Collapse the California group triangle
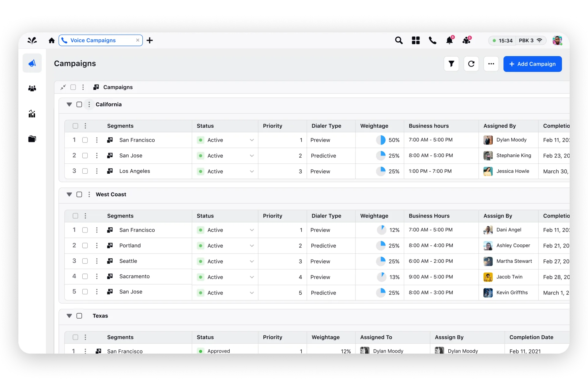 pos(69,104)
